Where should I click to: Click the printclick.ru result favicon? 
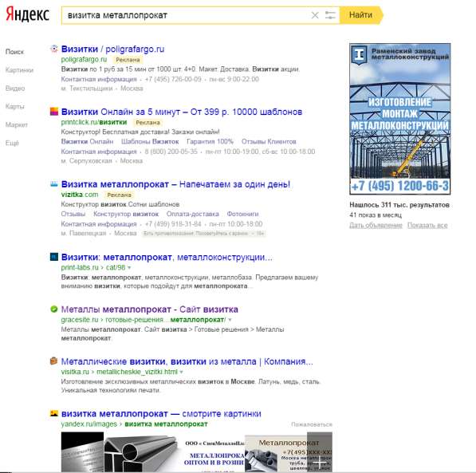(x=54, y=112)
